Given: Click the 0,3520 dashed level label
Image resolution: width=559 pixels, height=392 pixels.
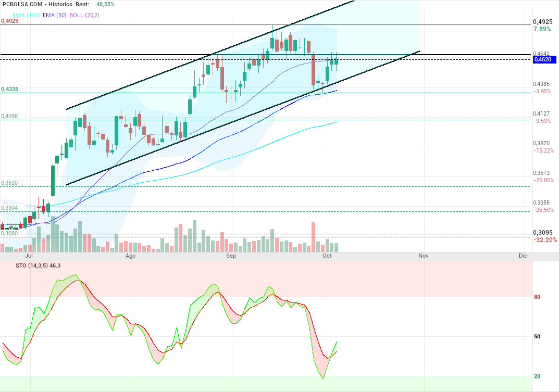Looking at the screenshot, I should tap(10, 183).
